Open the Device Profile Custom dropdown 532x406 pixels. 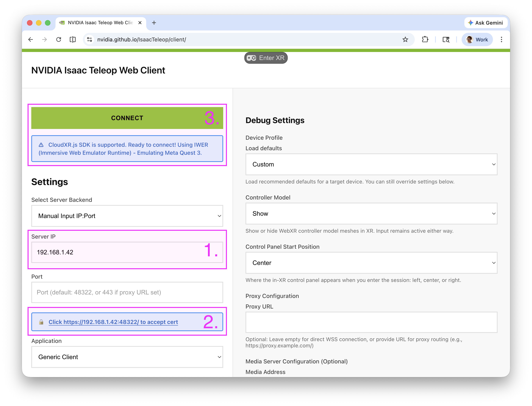[x=371, y=164]
